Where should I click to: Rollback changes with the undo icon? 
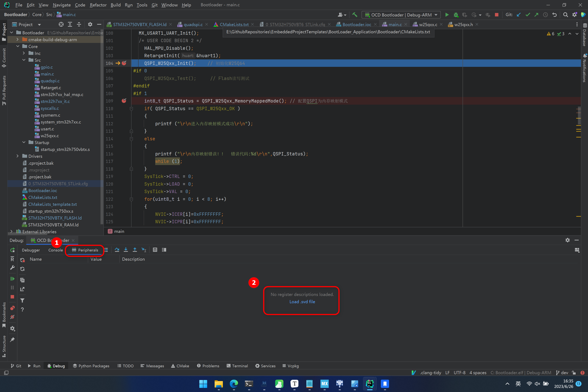point(554,15)
